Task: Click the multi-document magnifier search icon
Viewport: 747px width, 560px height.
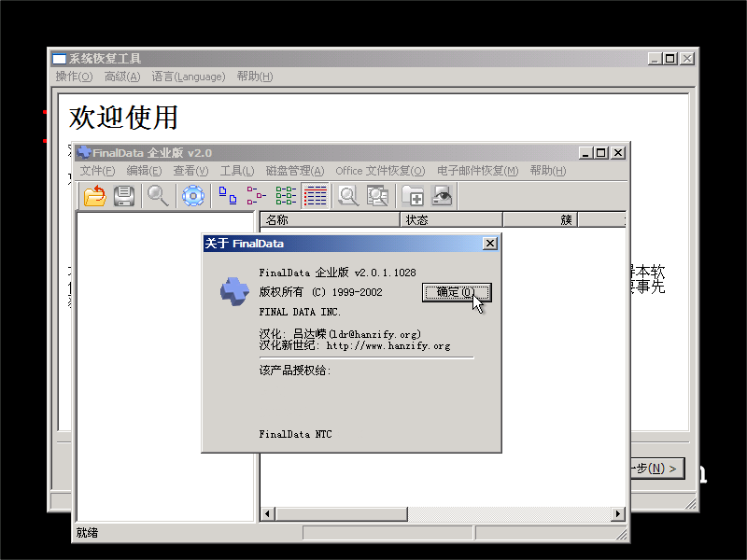Action: click(x=378, y=196)
